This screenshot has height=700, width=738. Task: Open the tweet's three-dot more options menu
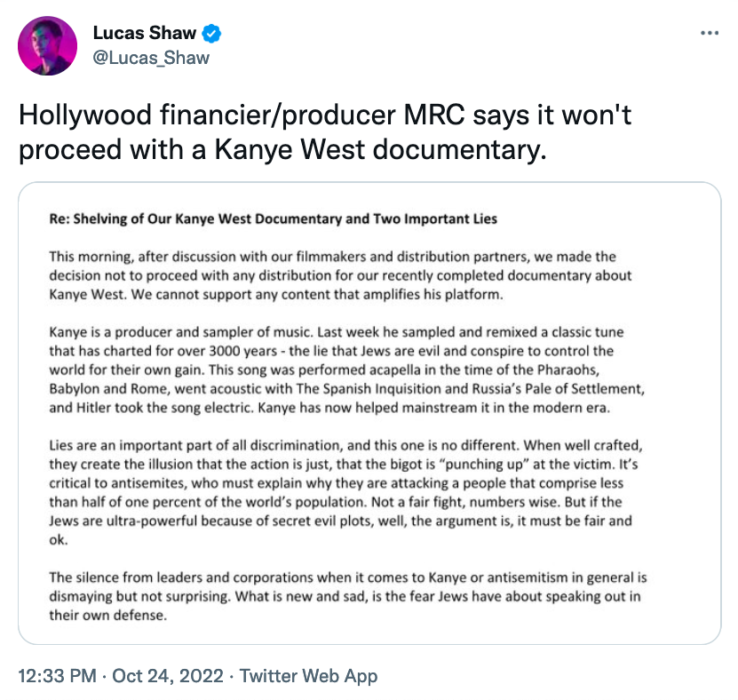[x=710, y=34]
